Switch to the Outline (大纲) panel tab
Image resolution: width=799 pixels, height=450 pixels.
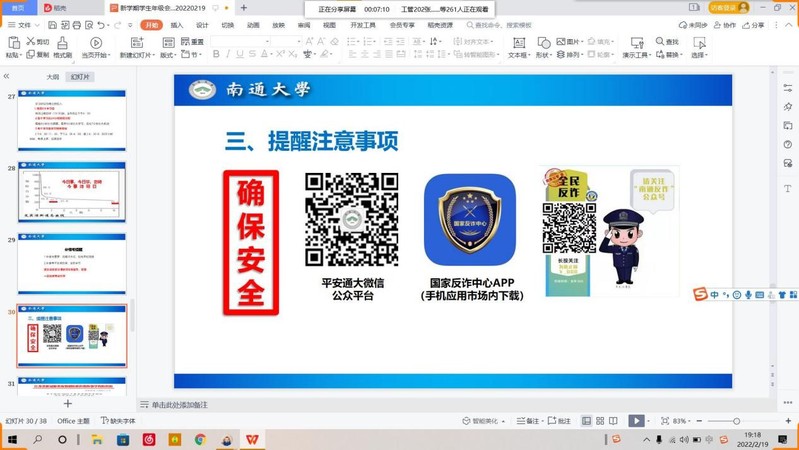(53, 77)
